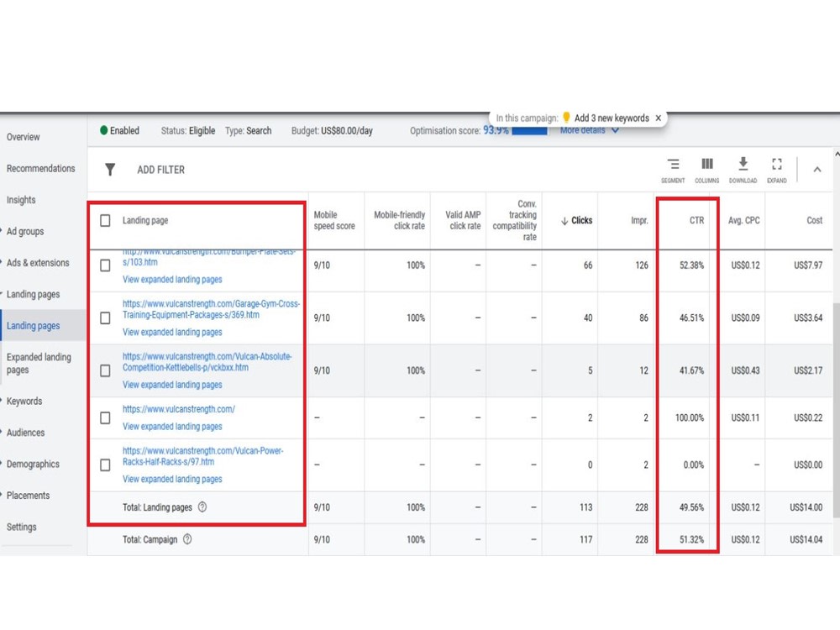Toggle the select-all Landing page checkbox

pos(106,220)
